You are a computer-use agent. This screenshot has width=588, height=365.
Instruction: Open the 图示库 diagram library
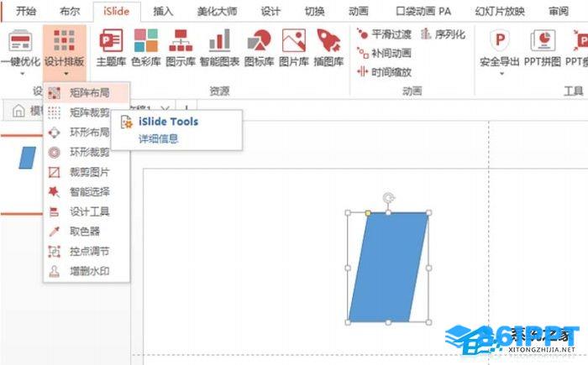pyautogui.click(x=181, y=48)
